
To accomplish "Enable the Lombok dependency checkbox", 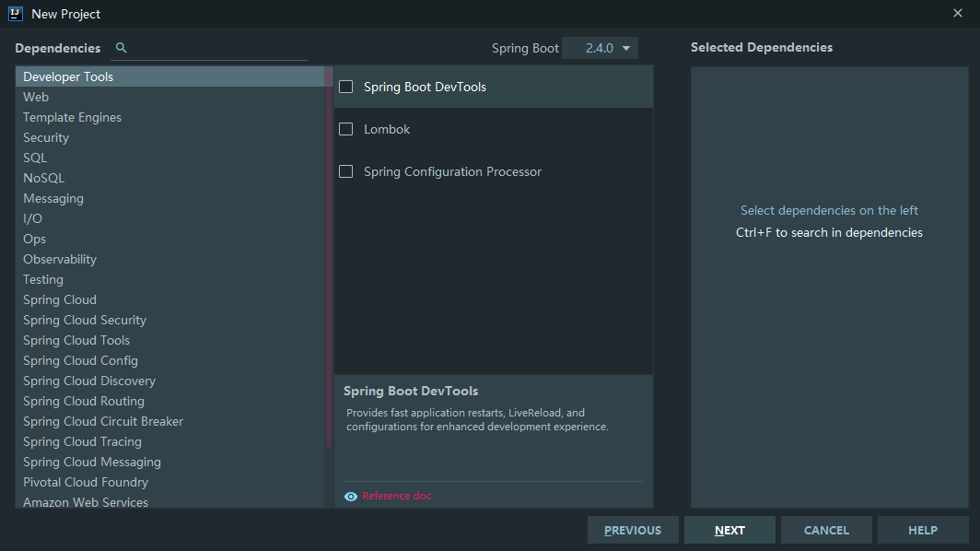I will (x=345, y=129).
